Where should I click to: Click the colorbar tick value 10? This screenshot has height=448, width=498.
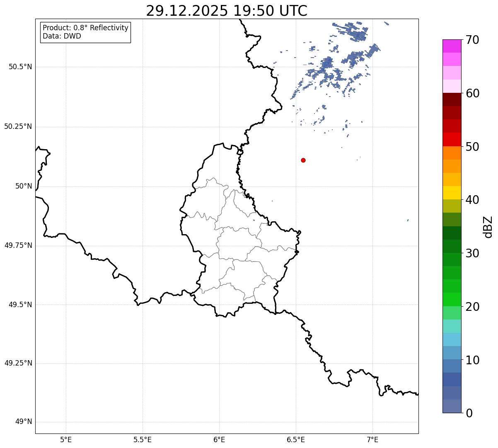coord(472,360)
